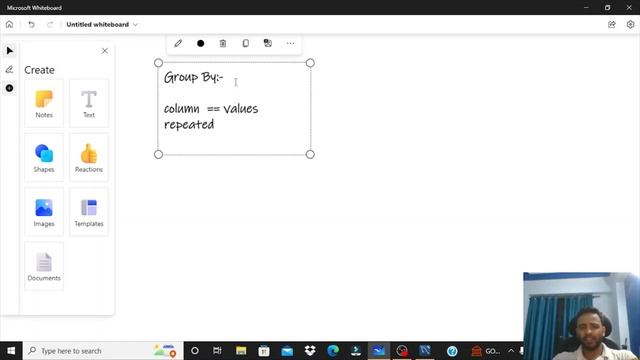Image resolution: width=640 pixels, height=360 pixels.
Task: Open the Reactions gallery
Action: [x=89, y=158]
